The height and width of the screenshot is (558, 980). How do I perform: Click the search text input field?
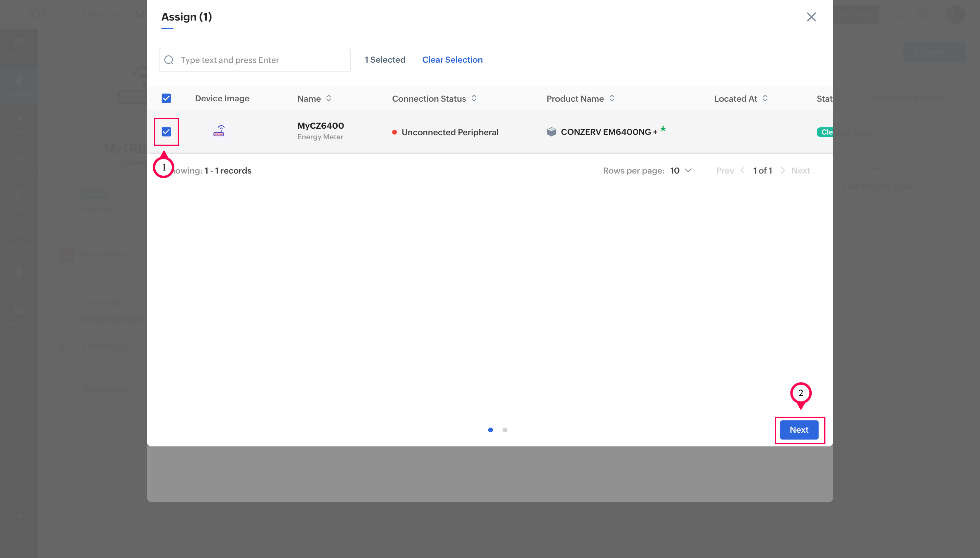pyautogui.click(x=260, y=60)
